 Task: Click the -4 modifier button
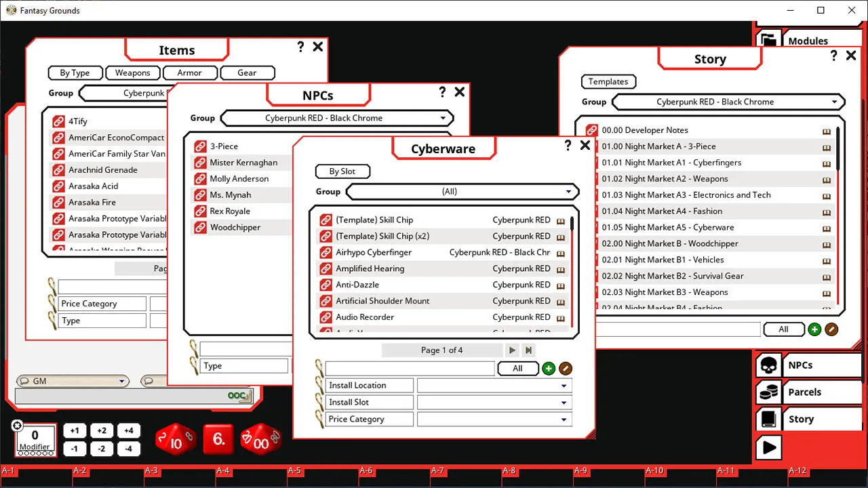[129, 449]
